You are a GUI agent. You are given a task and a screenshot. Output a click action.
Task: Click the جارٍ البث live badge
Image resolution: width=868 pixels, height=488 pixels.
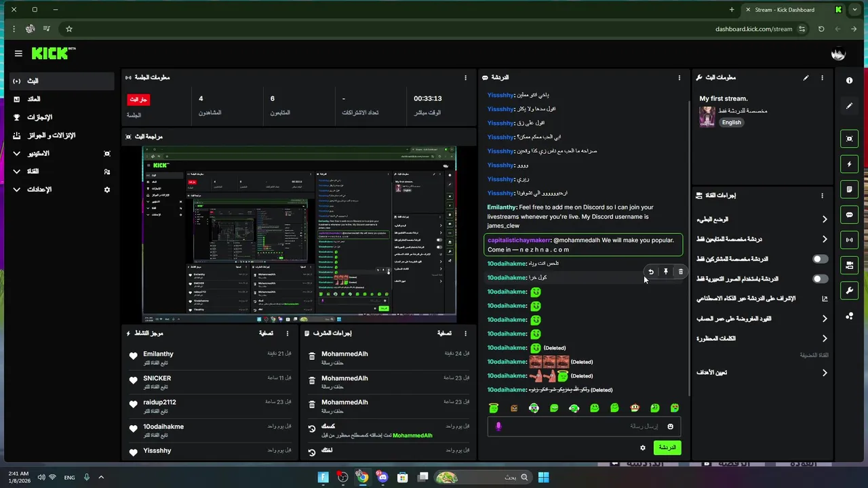point(138,100)
